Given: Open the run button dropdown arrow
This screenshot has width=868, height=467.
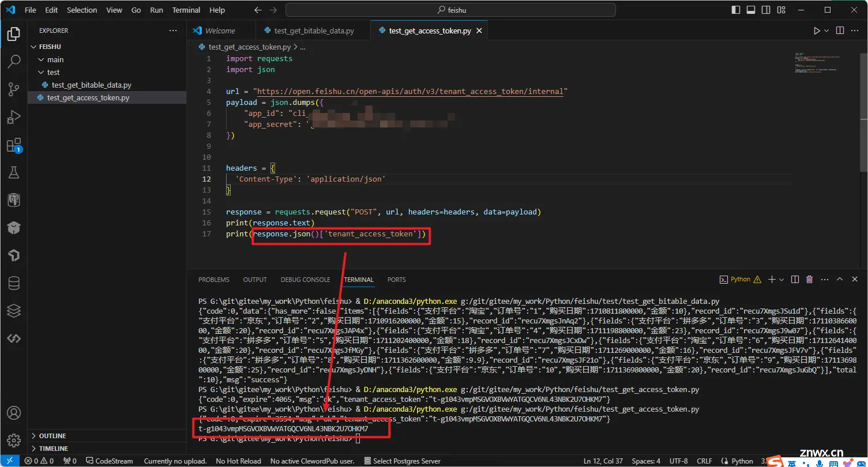Looking at the screenshot, I should 826,31.
